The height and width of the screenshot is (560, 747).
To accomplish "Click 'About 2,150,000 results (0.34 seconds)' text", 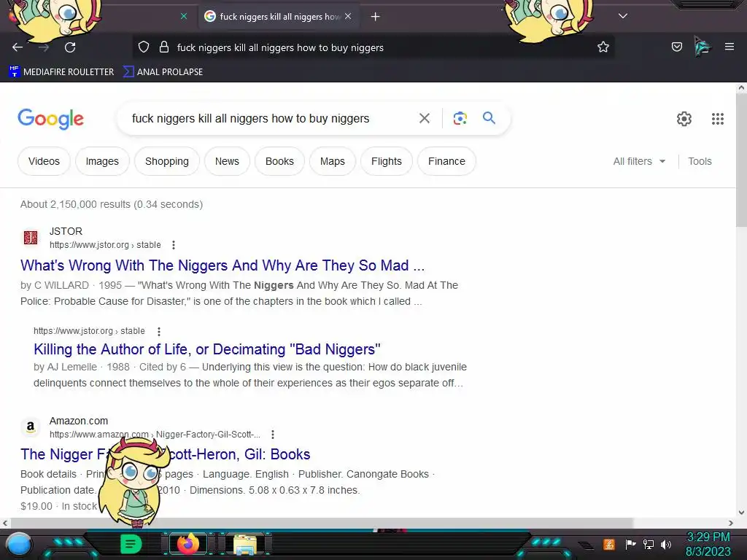I will (112, 204).
